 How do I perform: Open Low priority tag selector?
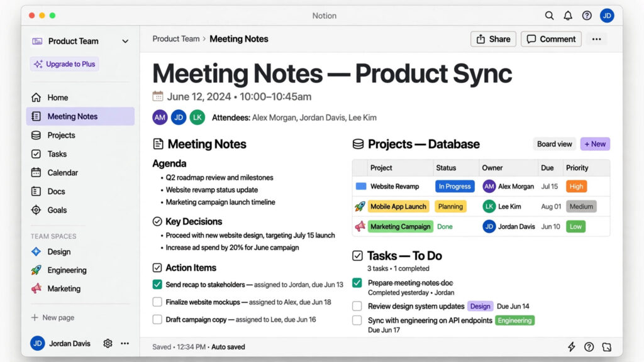(576, 226)
